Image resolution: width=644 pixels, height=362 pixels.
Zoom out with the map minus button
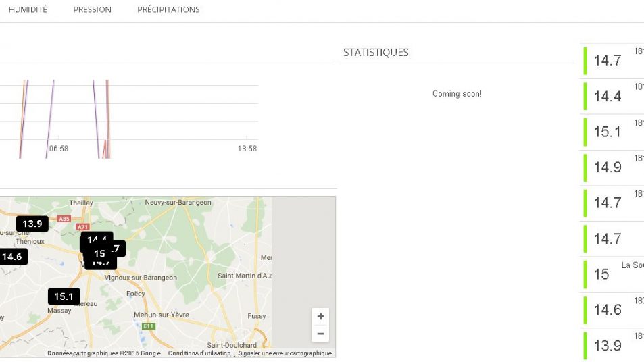click(x=320, y=334)
